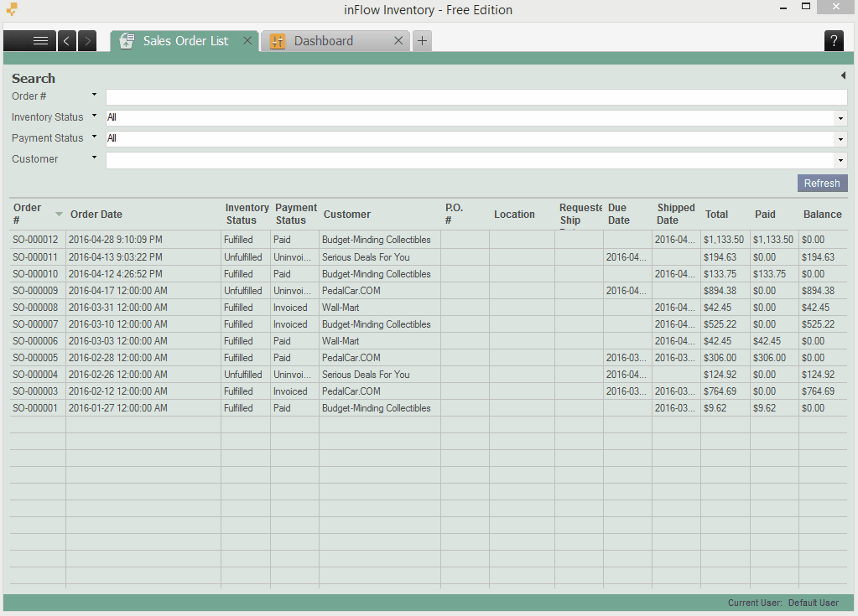Change the Payment Status search field type
858x616 pixels.
94,137
